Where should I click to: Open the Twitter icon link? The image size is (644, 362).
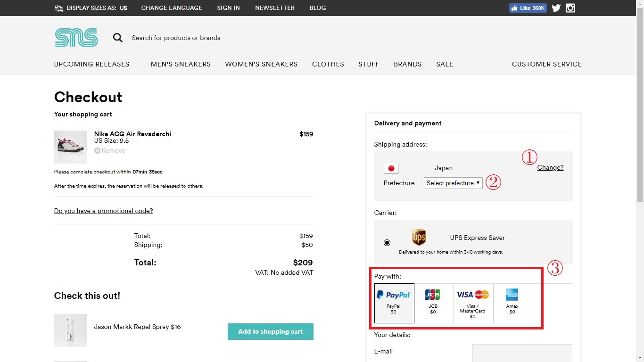pyautogui.click(x=556, y=8)
